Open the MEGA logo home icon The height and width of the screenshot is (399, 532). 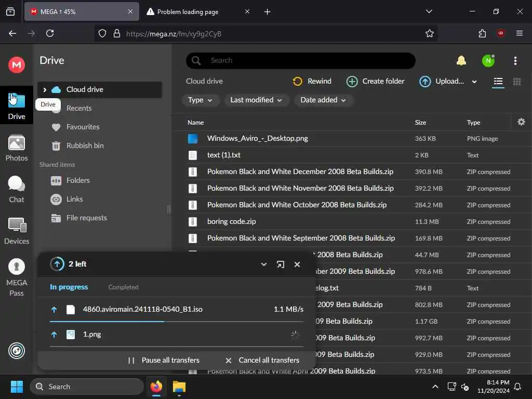[16, 64]
